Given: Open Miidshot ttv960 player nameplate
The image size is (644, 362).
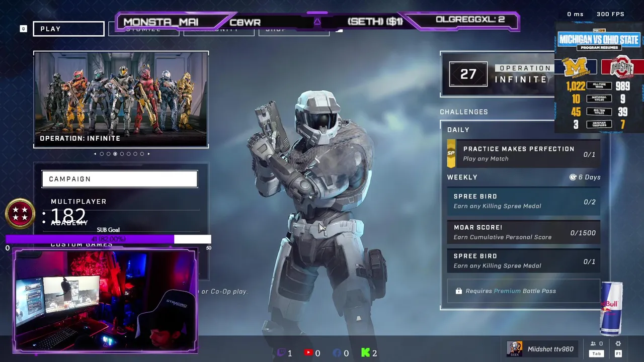Looking at the screenshot, I should [550, 349].
